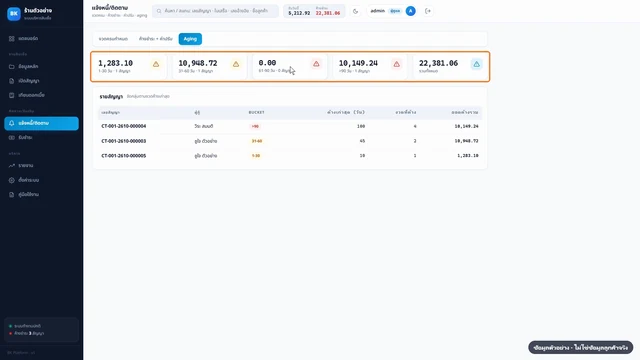640x360 pixels.
Task: Click the admin user label
Action: click(x=378, y=11)
